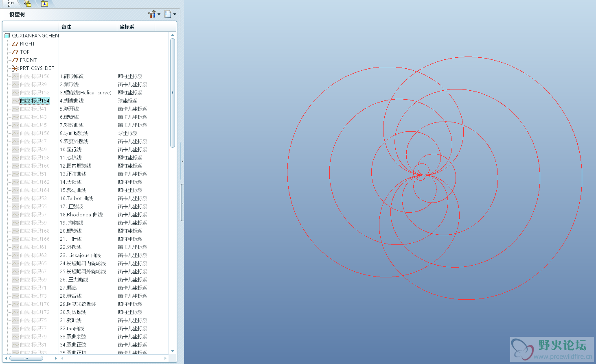
Task: Open the Folder Browser tab
Action: pos(28,4)
